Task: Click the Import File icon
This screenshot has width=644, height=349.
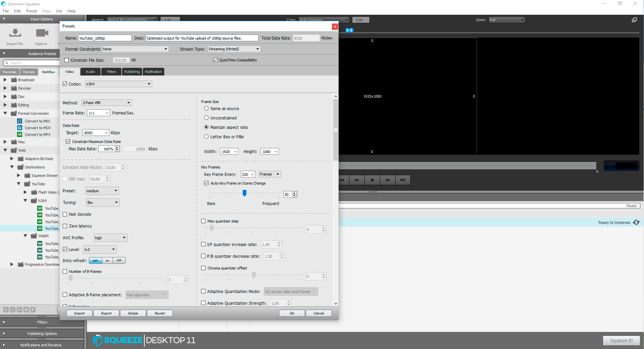Action: [15, 34]
